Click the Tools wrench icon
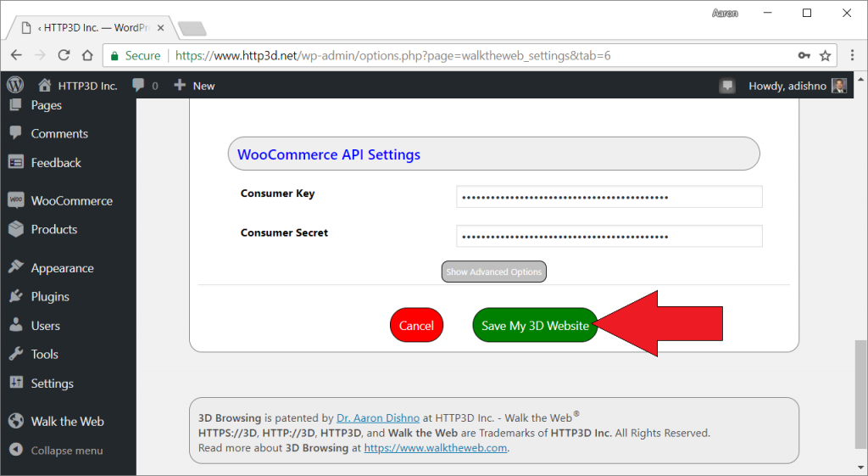 [x=16, y=354]
